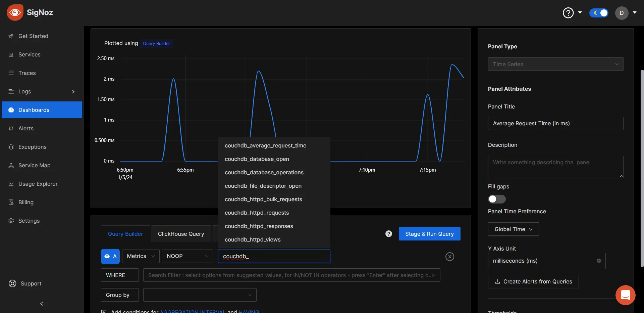
Task: Expand the dropdown arrow next to help icon
Action: pyautogui.click(x=580, y=12)
